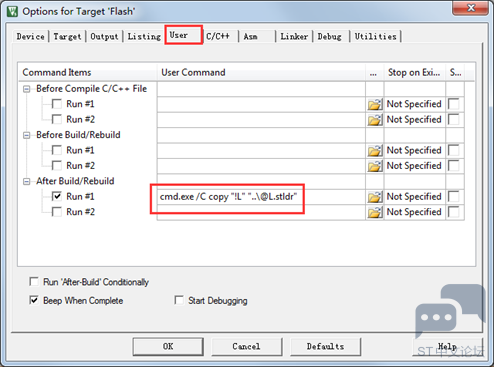The height and width of the screenshot is (367, 494).
Task: Go to the Utilities tab
Action: click(376, 36)
